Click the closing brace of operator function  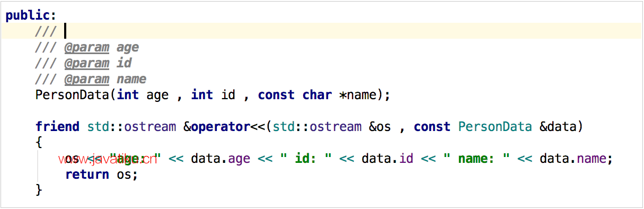pyautogui.click(x=39, y=190)
